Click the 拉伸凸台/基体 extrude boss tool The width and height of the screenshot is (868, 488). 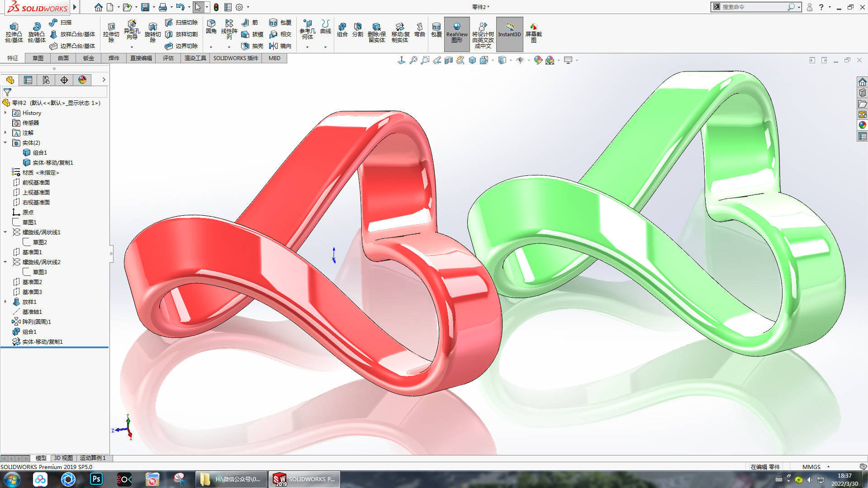click(14, 33)
